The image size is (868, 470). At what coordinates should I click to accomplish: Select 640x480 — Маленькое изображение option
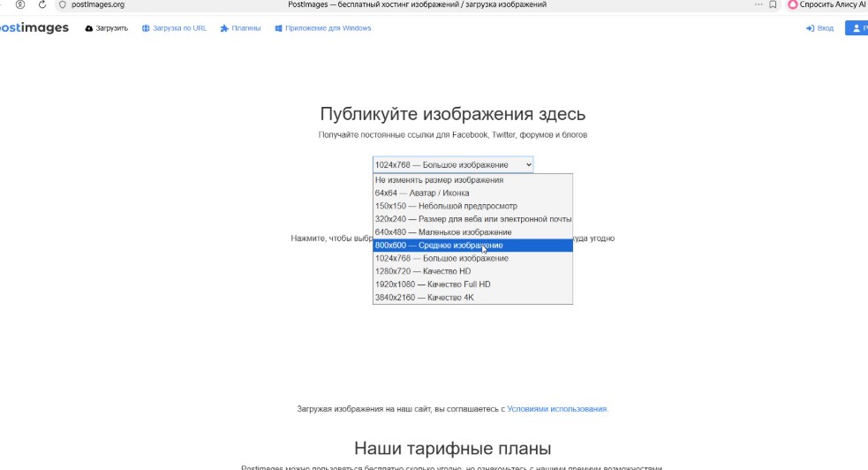pyautogui.click(x=472, y=232)
